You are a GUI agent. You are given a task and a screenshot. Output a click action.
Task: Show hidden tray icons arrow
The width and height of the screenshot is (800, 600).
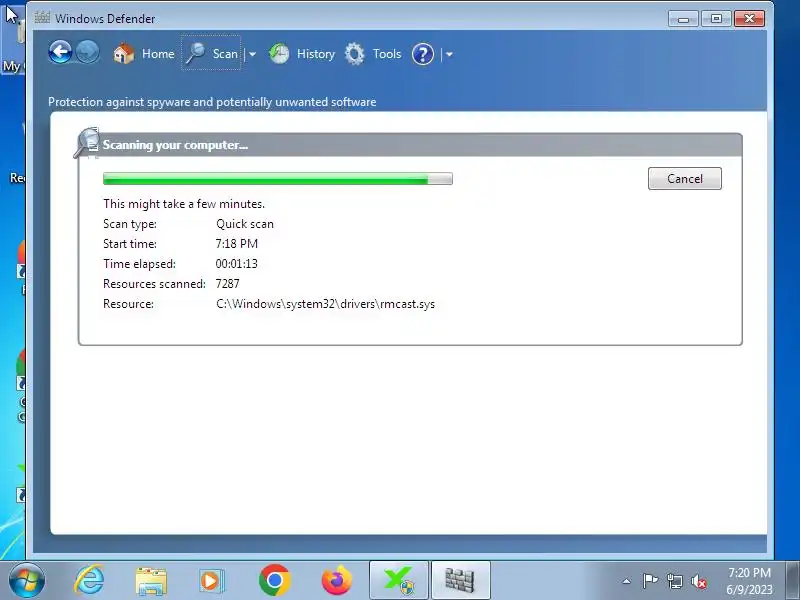[x=627, y=581]
